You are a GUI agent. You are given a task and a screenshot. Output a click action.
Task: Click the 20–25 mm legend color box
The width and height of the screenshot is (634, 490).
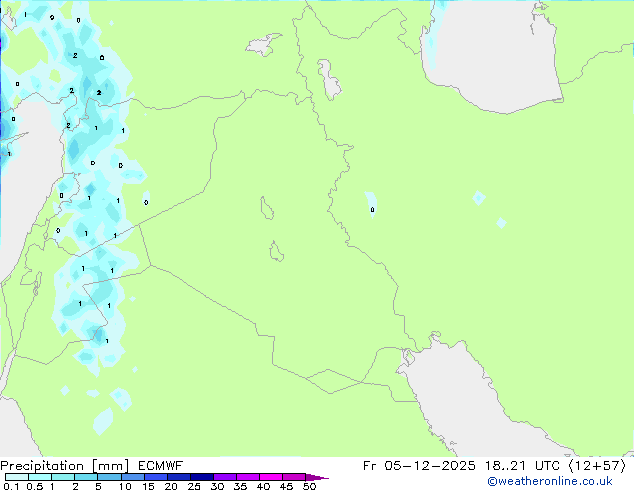tap(178, 477)
